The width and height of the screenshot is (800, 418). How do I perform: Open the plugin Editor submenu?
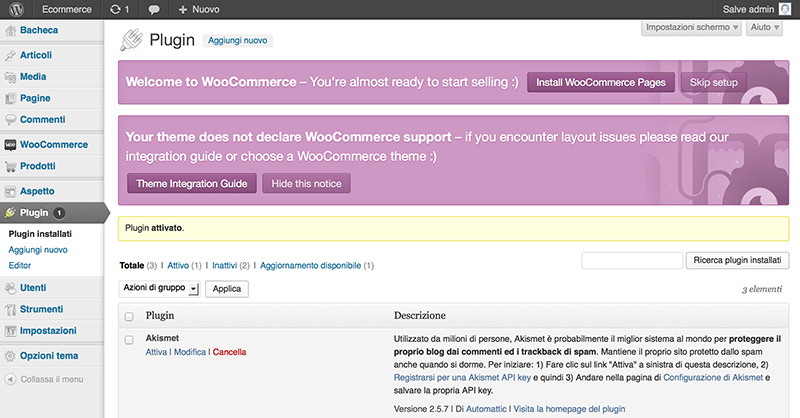point(20,265)
